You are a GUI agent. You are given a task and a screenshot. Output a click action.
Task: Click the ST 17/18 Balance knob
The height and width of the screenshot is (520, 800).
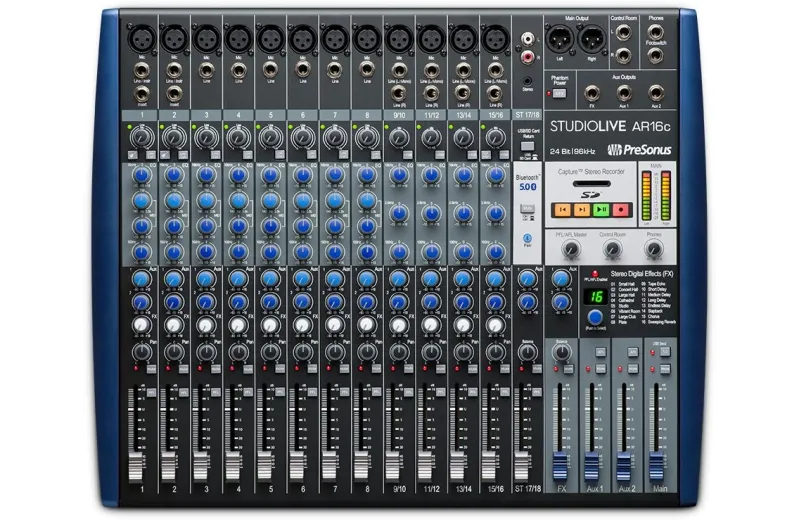pos(528,352)
